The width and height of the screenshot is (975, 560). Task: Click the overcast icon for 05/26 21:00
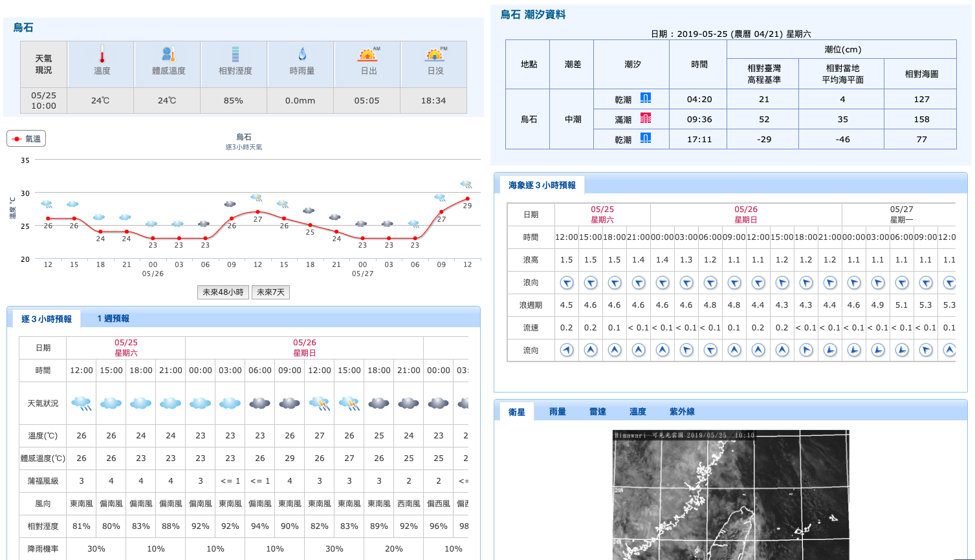tap(409, 404)
